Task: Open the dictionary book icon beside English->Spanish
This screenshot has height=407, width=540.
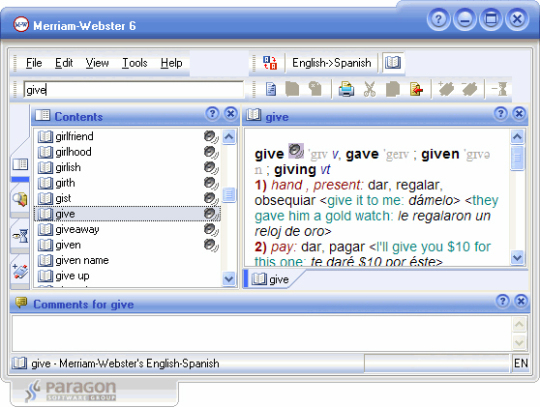Action: click(393, 62)
